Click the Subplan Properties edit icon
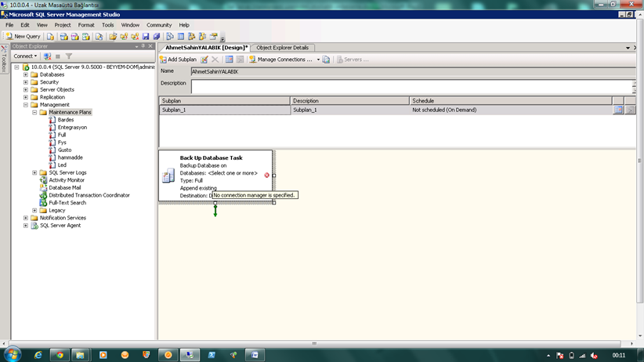 [x=204, y=60]
